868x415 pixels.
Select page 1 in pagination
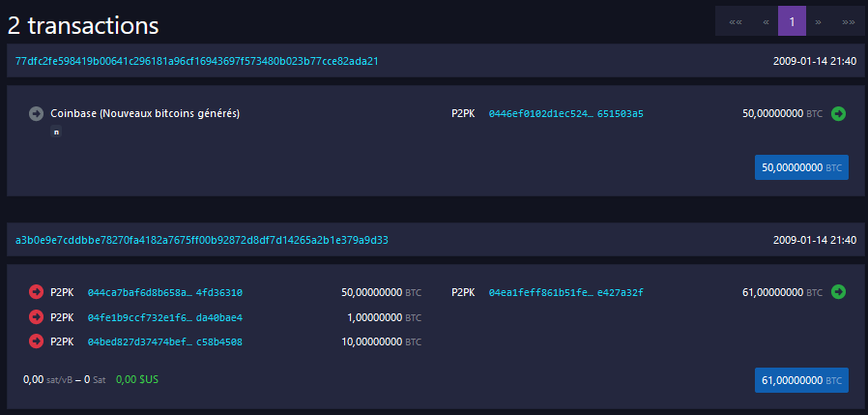coord(793,21)
